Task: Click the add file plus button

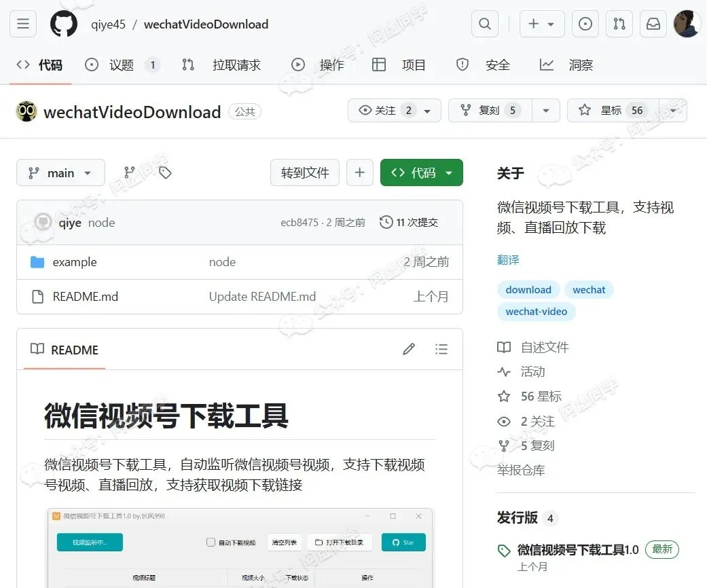Action: point(360,172)
